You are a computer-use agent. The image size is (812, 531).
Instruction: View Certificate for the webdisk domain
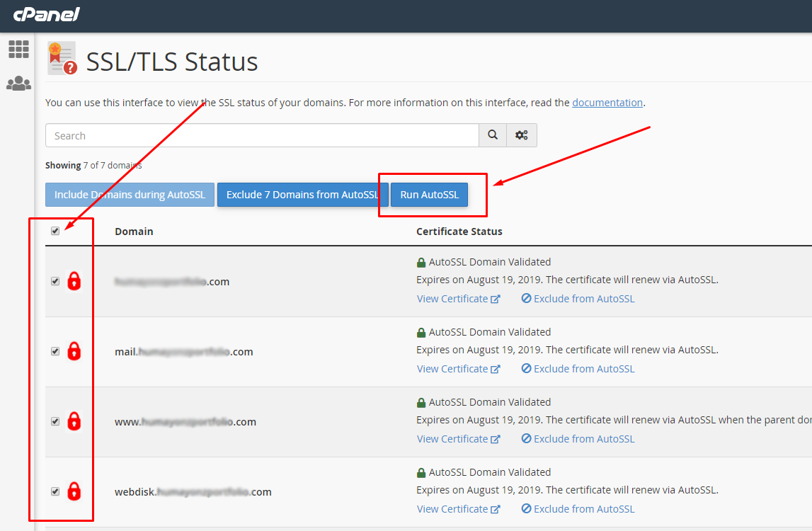[x=458, y=509]
